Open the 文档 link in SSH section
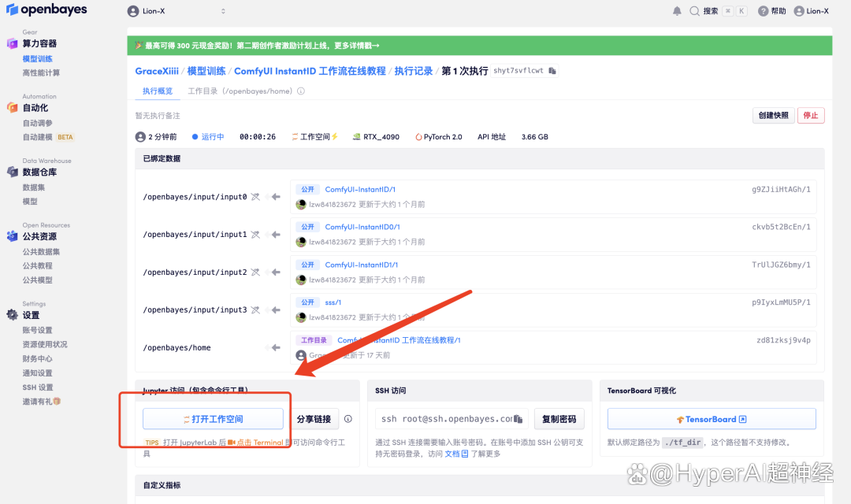851x504 pixels. coord(456,454)
